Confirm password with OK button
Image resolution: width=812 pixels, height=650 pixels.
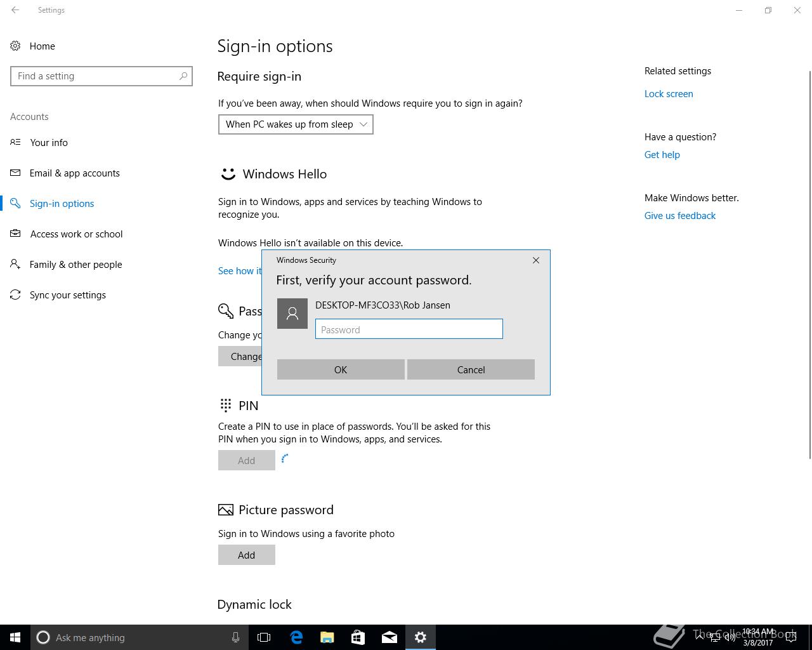coord(341,369)
